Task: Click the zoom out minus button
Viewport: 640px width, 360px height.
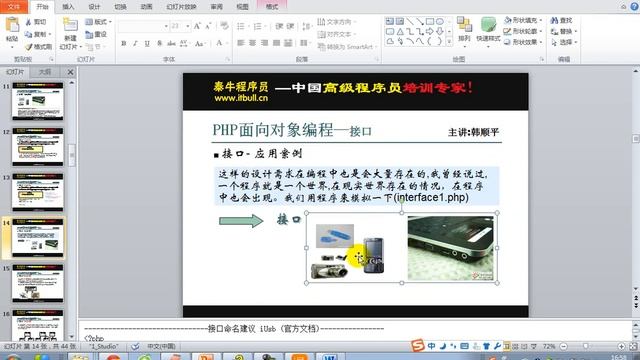Action: (564, 346)
